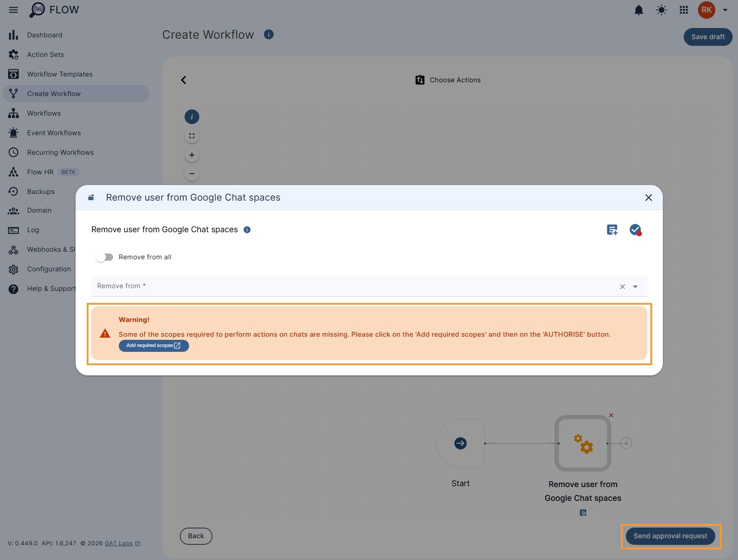The image size is (738, 560).
Task: Click the Workflows hierarchy icon
Action: [x=13, y=113]
